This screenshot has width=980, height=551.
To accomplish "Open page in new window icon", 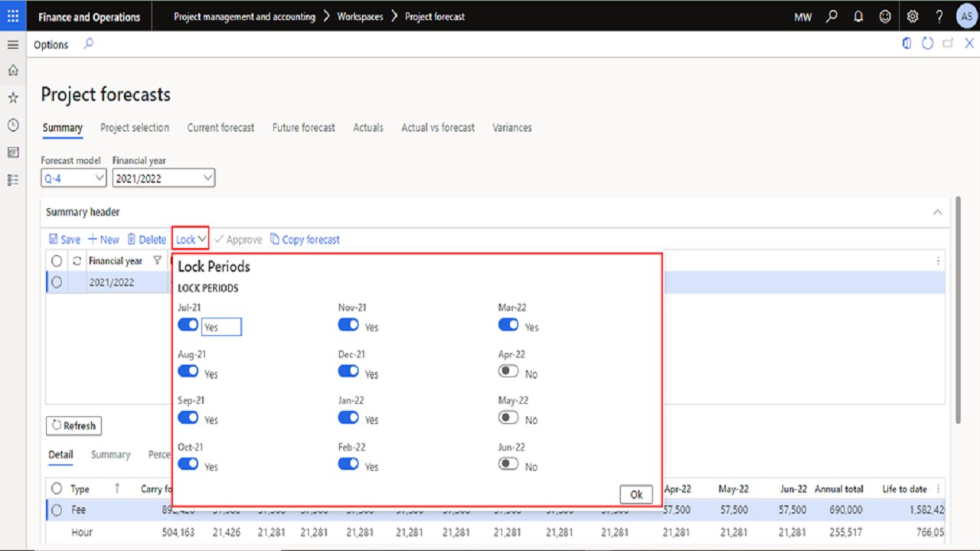I will point(949,44).
